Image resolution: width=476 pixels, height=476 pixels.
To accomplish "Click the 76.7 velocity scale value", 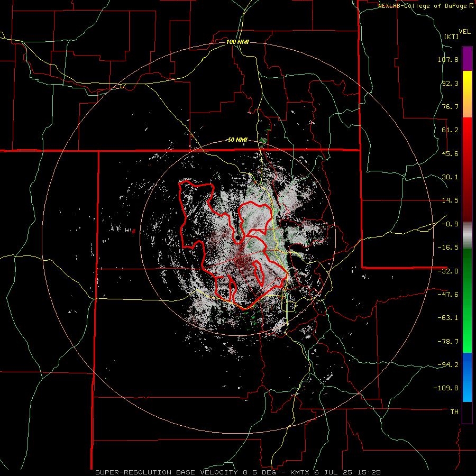I will click(450, 106).
